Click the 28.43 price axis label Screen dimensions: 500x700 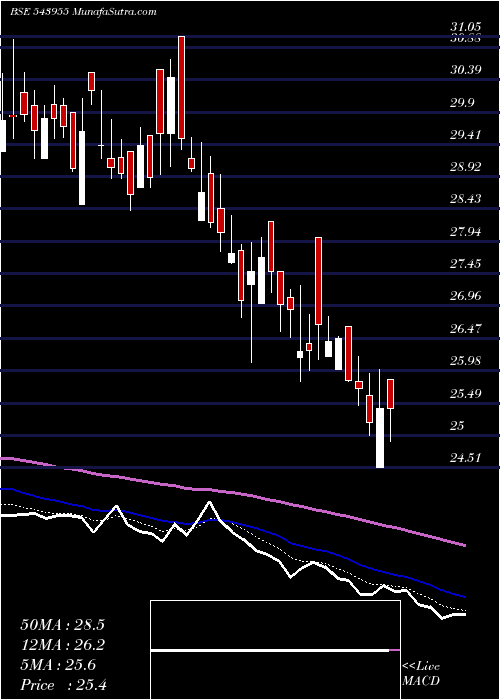click(x=465, y=199)
